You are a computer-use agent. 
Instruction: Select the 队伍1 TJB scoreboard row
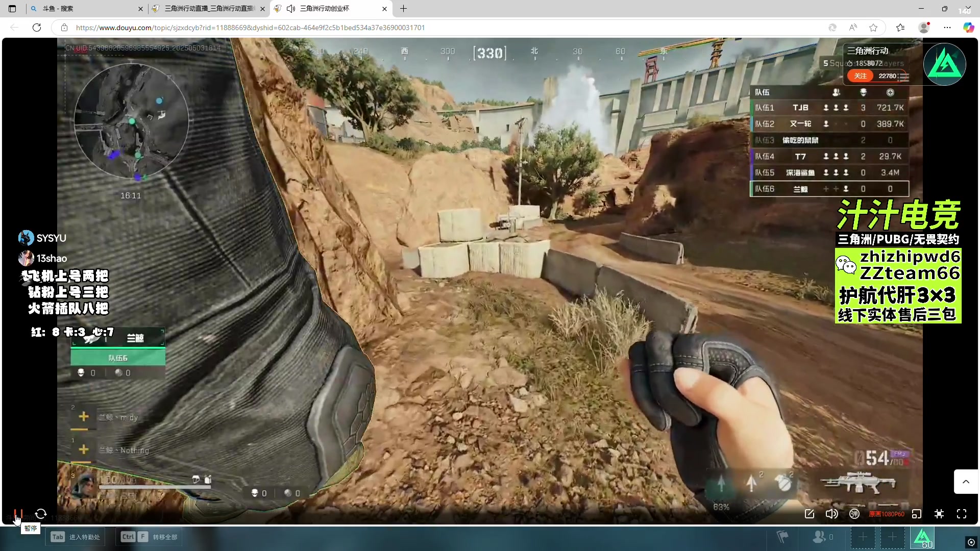pyautogui.click(x=829, y=108)
